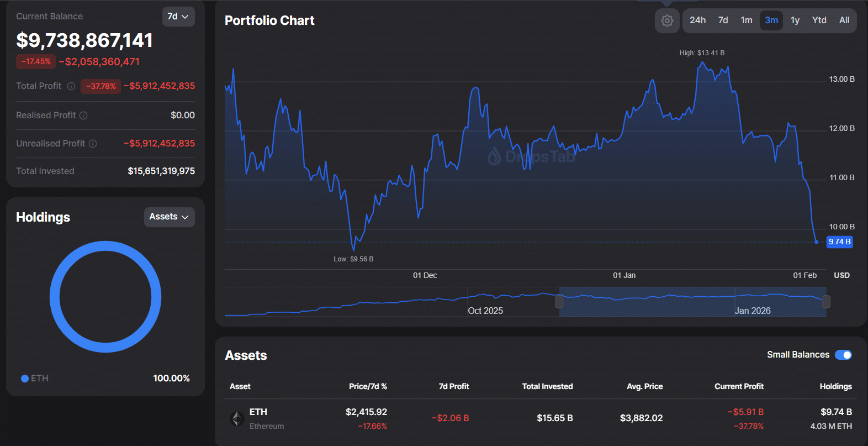Click the info icon next to Total Profit
This screenshot has height=446, width=868.
(71, 86)
